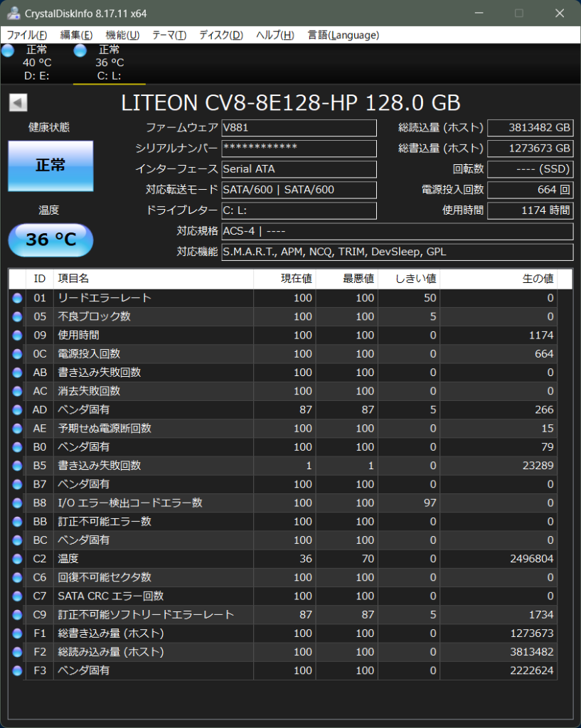
Task: Select I/O エラー検出コードエラー数 row name
Action: point(130,503)
